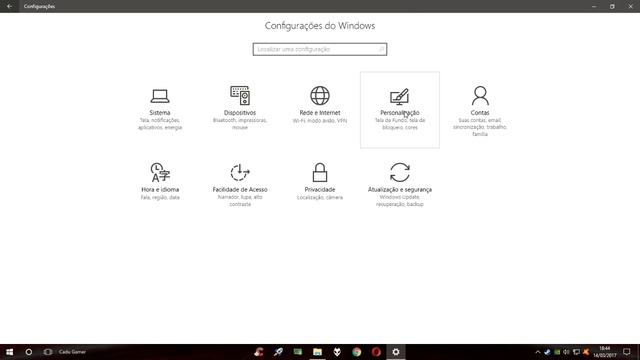Open the taskbar clock and date

(x=604, y=352)
